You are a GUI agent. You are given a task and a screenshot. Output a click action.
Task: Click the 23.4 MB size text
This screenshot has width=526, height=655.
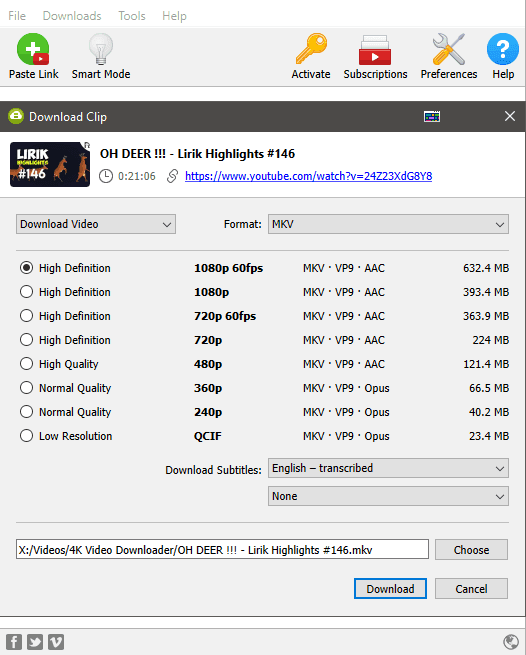[x=489, y=436]
